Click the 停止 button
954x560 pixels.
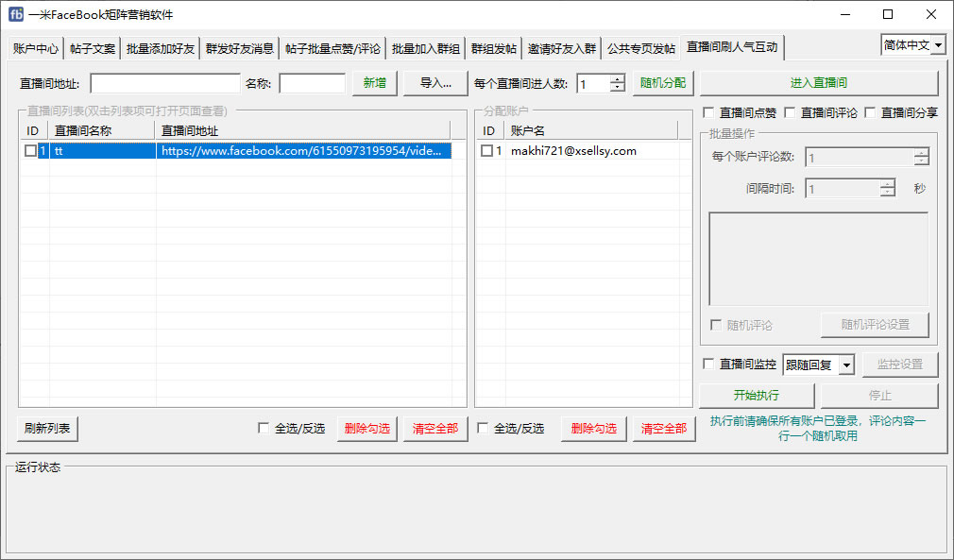point(879,396)
